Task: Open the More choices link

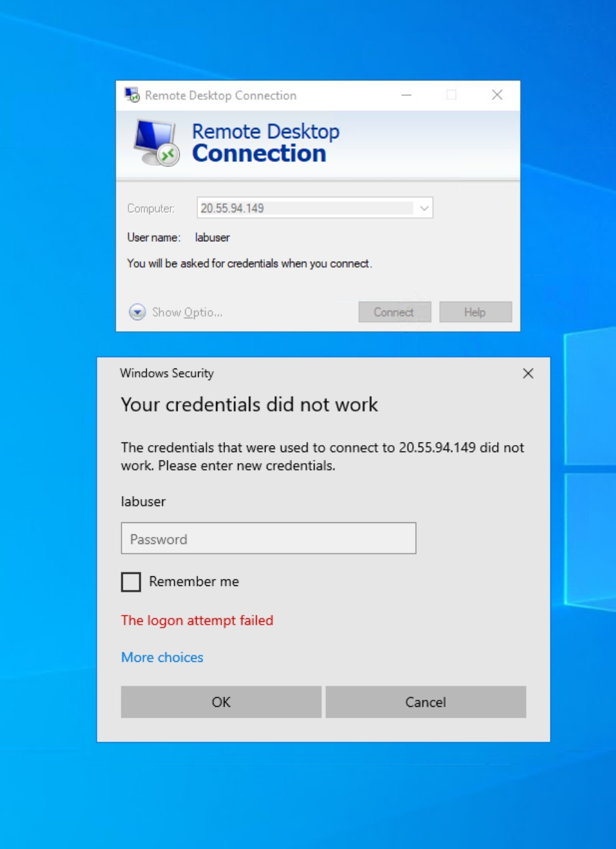Action: click(162, 657)
